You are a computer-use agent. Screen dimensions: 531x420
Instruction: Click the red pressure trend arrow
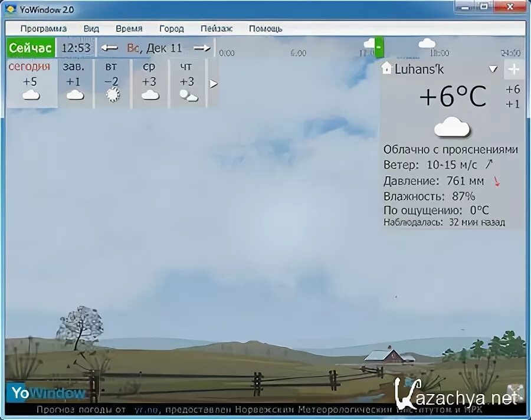[x=497, y=181]
